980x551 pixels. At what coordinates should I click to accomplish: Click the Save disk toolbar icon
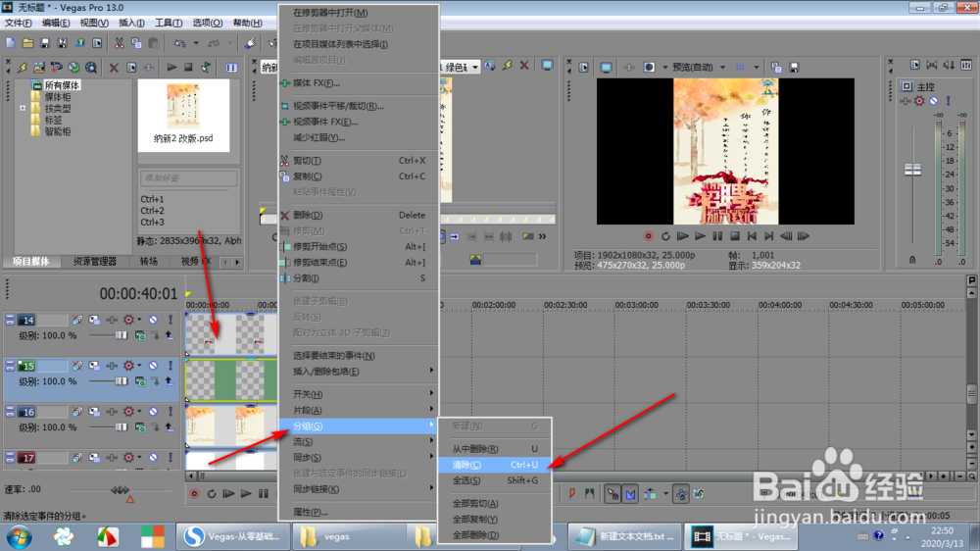[45, 43]
